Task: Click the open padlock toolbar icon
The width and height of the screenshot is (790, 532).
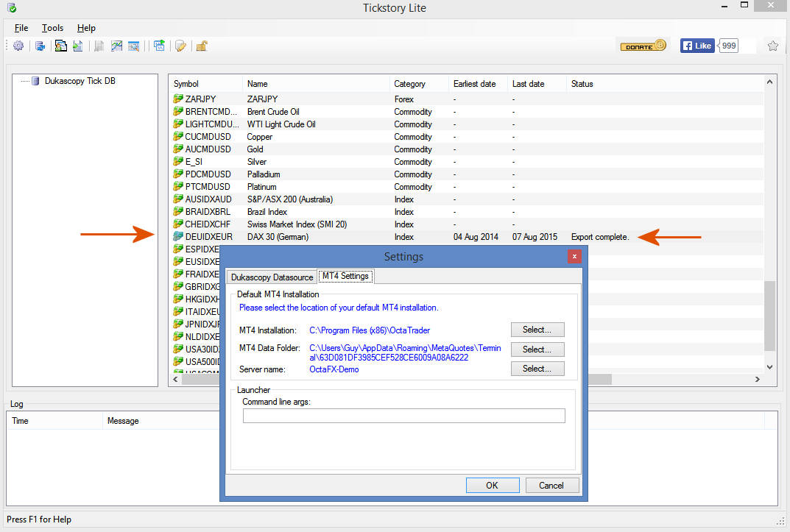Action: (x=202, y=46)
